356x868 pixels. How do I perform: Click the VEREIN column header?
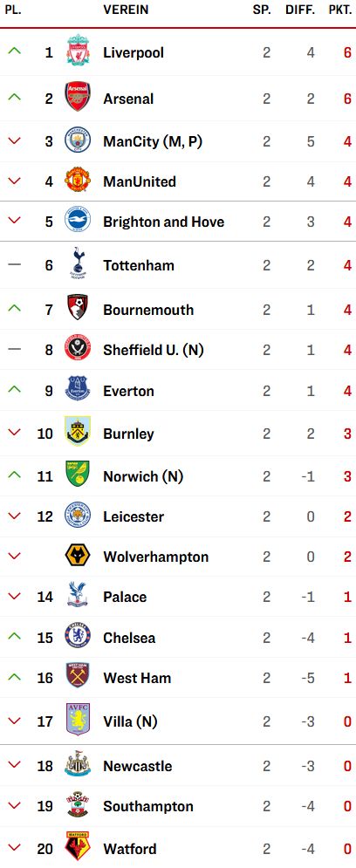pos(126,10)
